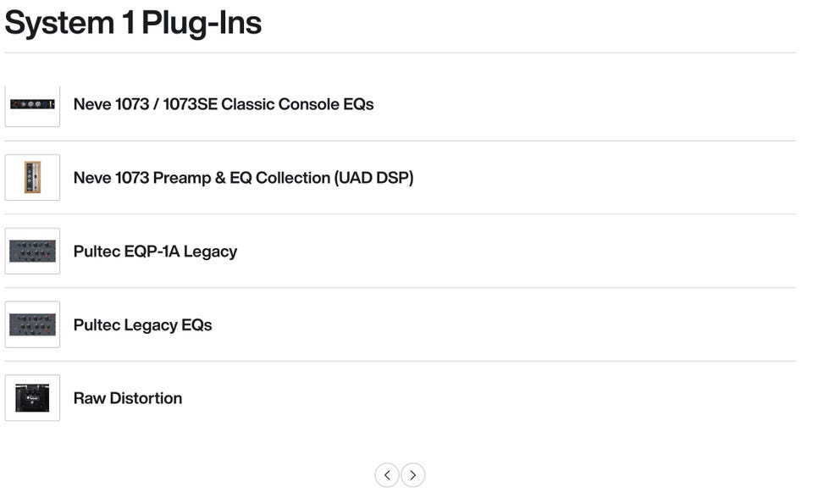Select the Pultec EQP-1A Legacy thumbnail image

pos(32,252)
